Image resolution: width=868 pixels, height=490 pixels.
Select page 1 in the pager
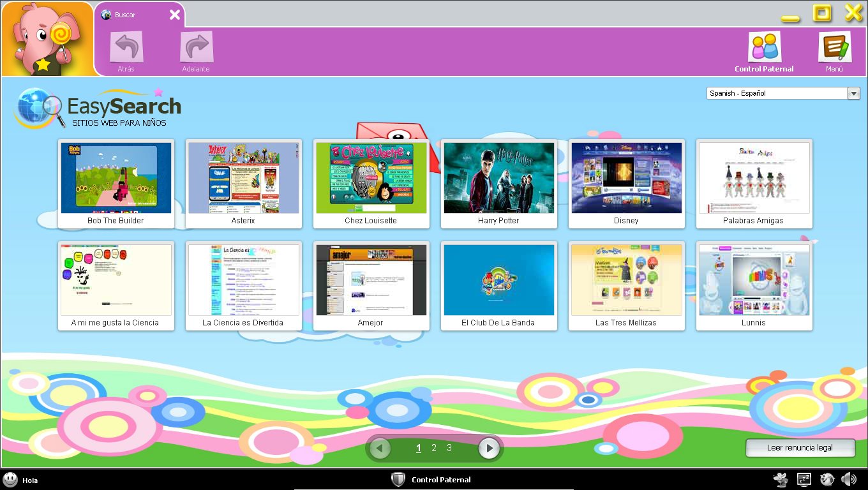click(x=419, y=448)
